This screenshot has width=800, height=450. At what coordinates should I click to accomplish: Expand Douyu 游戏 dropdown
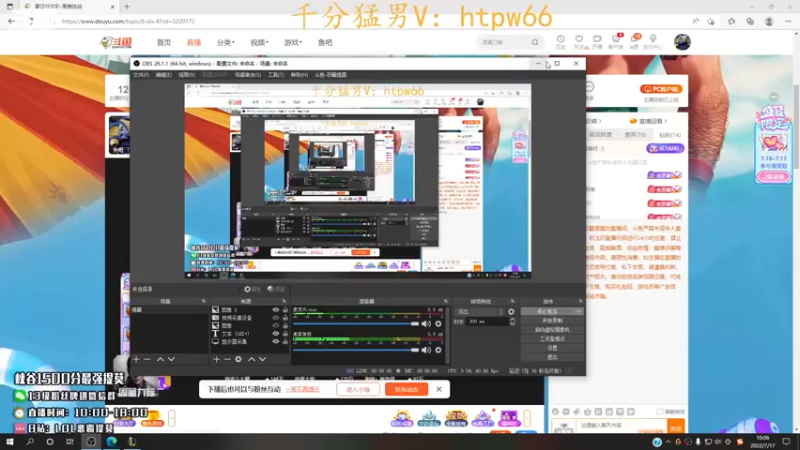pyautogui.click(x=293, y=42)
